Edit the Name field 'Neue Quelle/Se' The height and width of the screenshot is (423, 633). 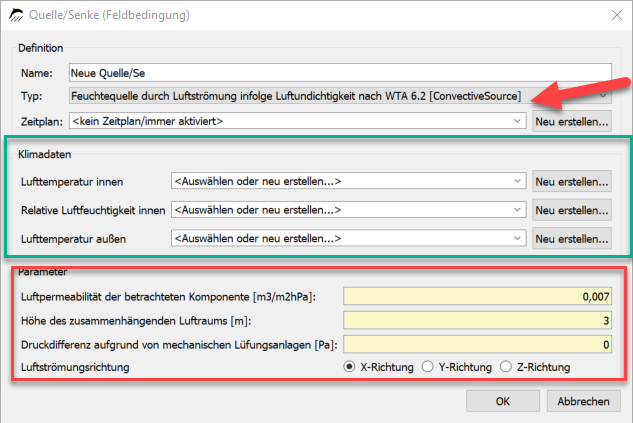coord(340,73)
